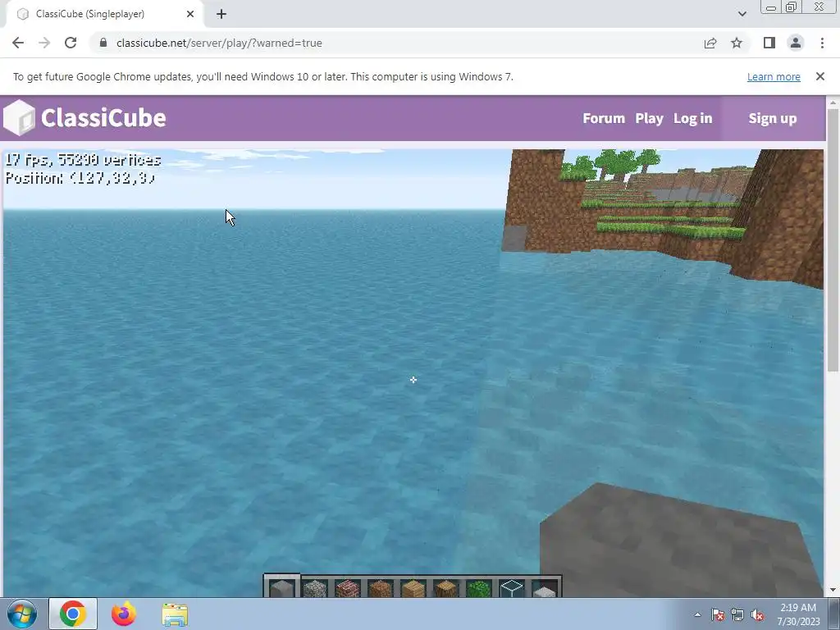840x630 pixels.
Task: Open clock showing 2:19 AM
Action: [798, 614]
